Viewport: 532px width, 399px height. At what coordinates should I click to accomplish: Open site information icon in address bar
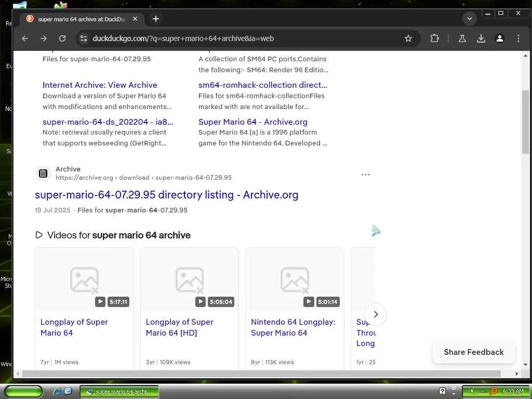coord(84,38)
